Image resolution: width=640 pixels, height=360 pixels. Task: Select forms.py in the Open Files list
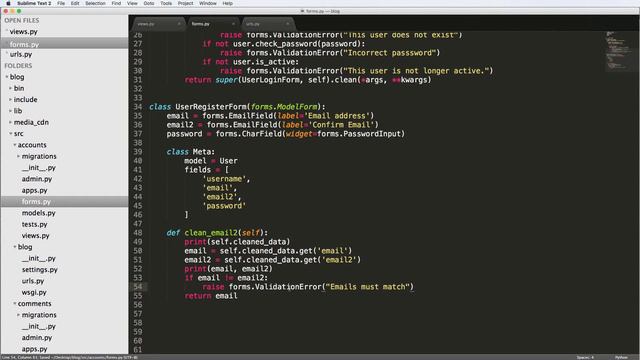coord(24,44)
